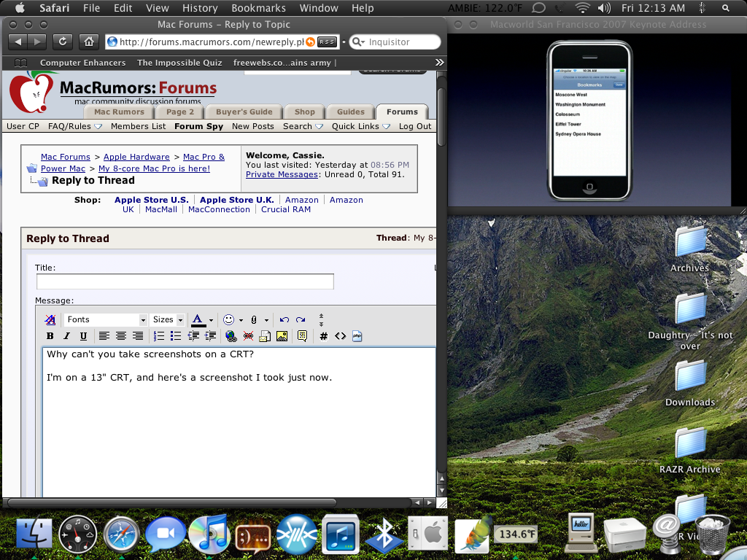Click the text color A button
The height and width of the screenshot is (560, 747).
pos(198,320)
